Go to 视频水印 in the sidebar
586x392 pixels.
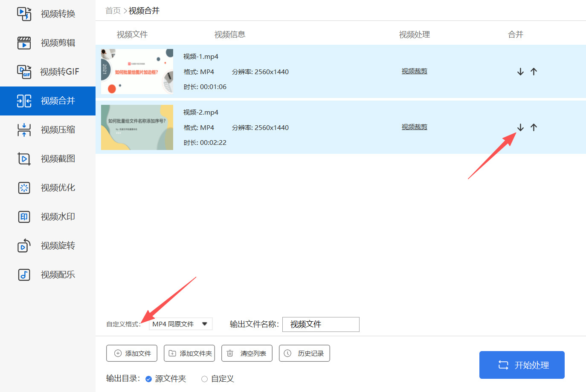coord(48,216)
